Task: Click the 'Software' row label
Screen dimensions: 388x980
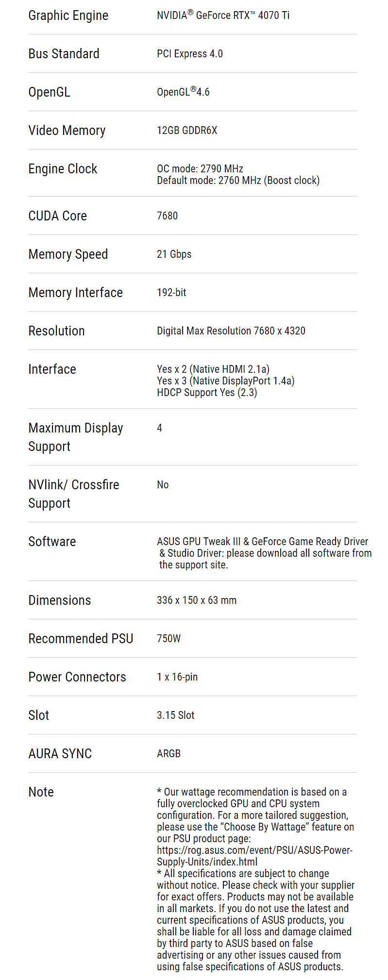Action: tap(52, 542)
